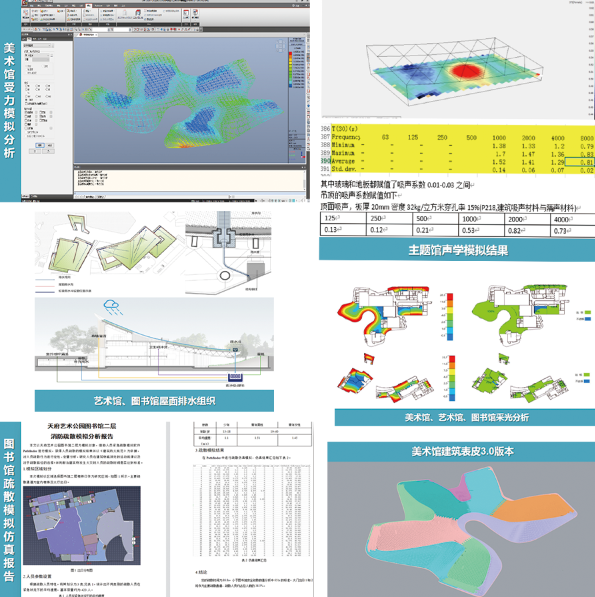Click the highlighted Apply button in the left panel
595x597 pixels.
pos(40,145)
